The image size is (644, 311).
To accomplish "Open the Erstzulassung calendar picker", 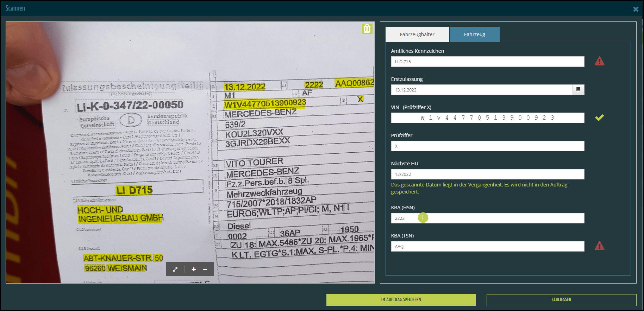I will [x=578, y=90].
